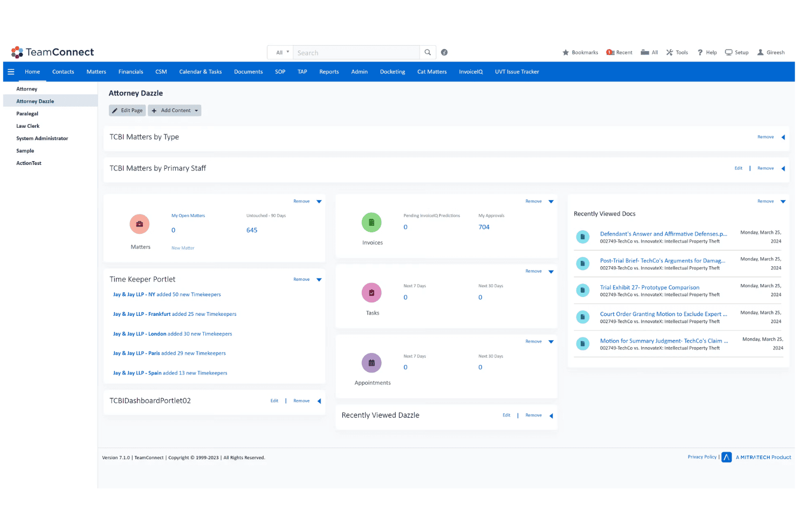Open the 645 untouched matters link
Viewport: 798px width, 532px height.
[252, 230]
